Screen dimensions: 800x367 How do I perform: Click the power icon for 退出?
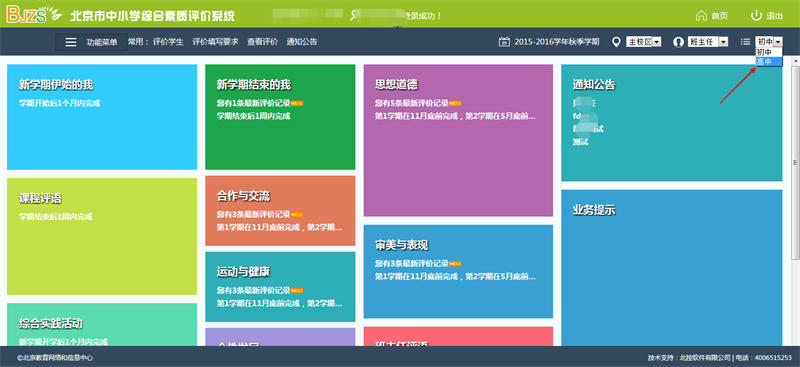click(x=756, y=16)
